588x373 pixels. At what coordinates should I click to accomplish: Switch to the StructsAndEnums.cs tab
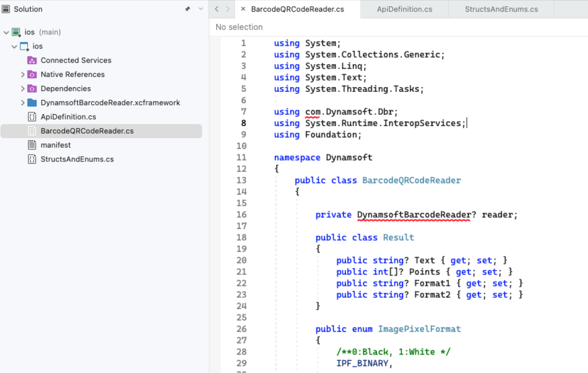point(501,9)
